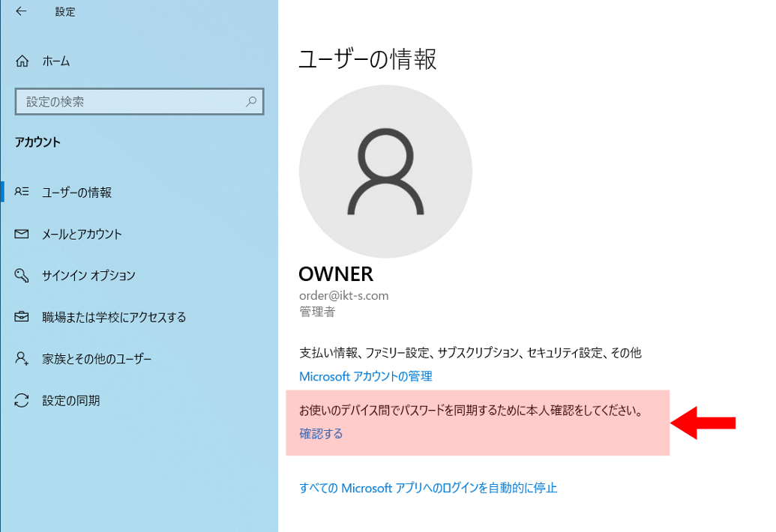The image size is (776, 532).
Task: Focus the 設定の検索 search field
Action: point(131,101)
